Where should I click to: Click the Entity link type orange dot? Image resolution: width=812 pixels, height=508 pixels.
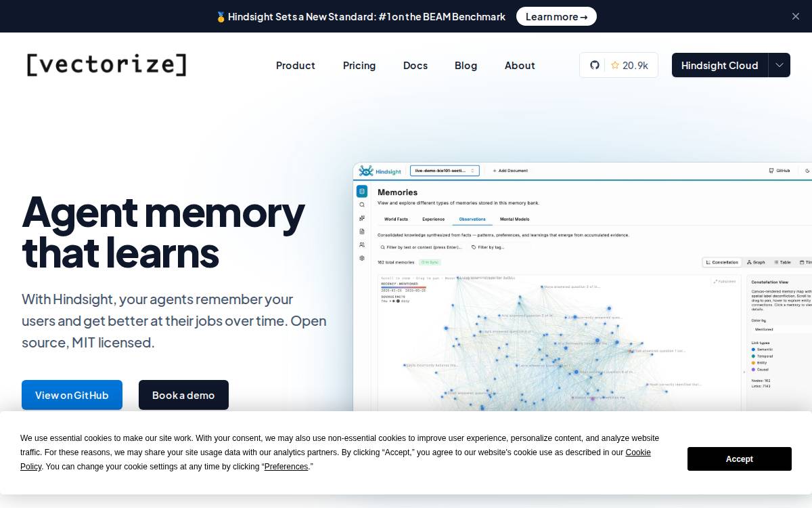[x=754, y=362]
